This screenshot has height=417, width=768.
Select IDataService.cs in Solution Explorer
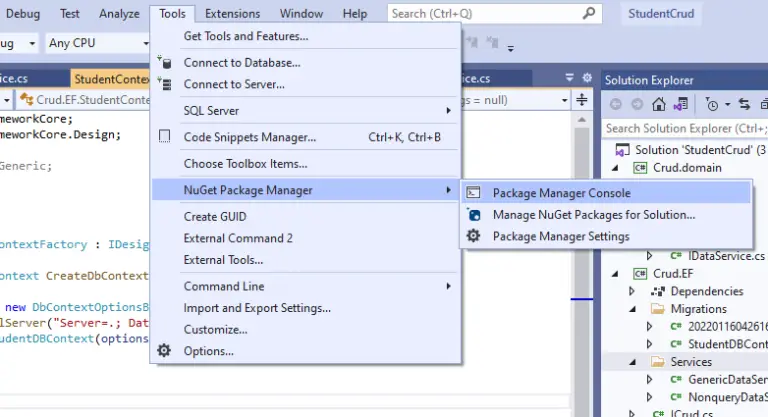[718, 256]
